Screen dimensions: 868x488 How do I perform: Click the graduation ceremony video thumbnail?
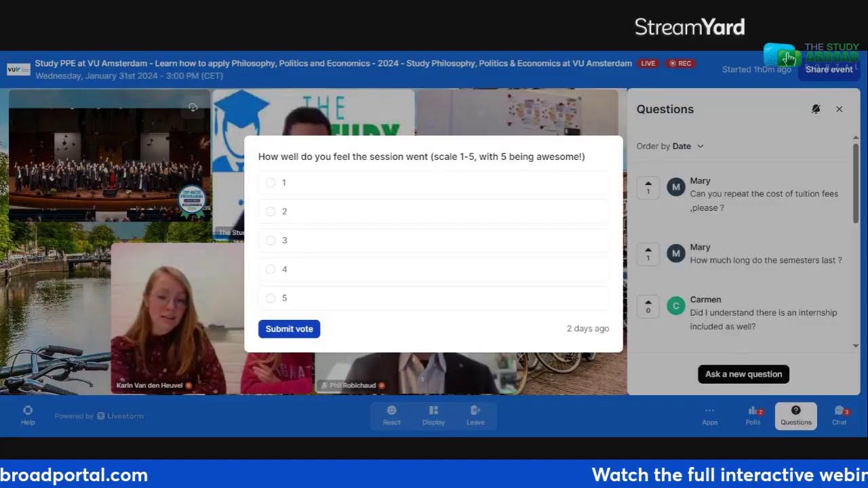109,155
